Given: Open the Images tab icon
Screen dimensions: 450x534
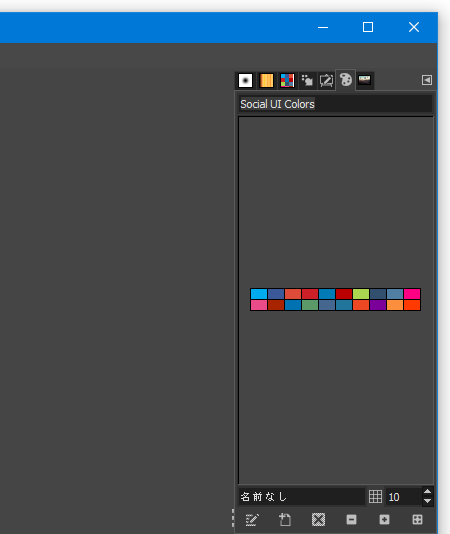Looking at the screenshot, I should point(364,81).
